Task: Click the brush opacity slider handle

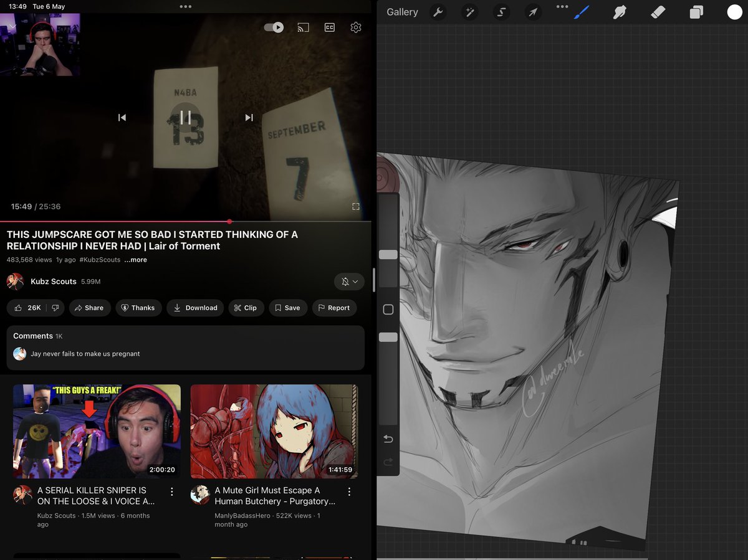Action: point(388,337)
